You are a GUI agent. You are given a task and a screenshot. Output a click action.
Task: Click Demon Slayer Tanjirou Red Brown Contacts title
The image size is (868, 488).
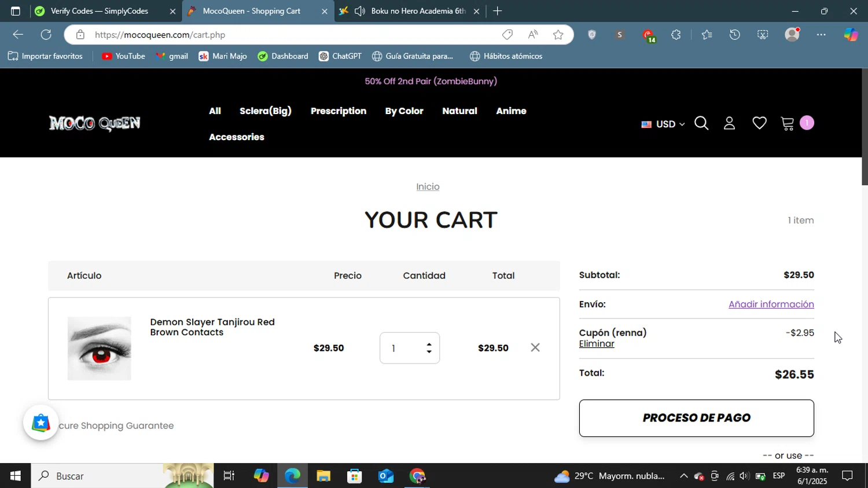[212, 327]
